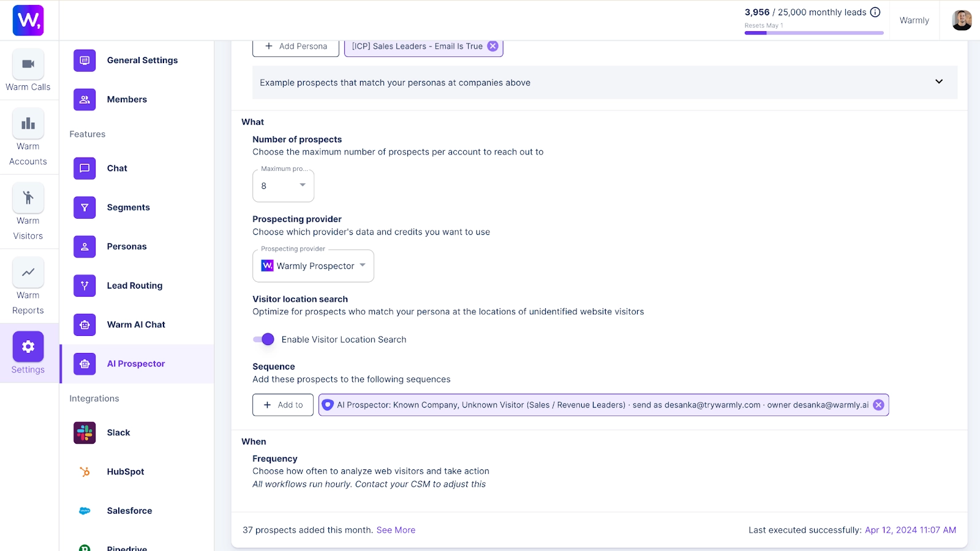980x551 pixels.
Task: Open General Settings menu item
Action: coord(137,60)
